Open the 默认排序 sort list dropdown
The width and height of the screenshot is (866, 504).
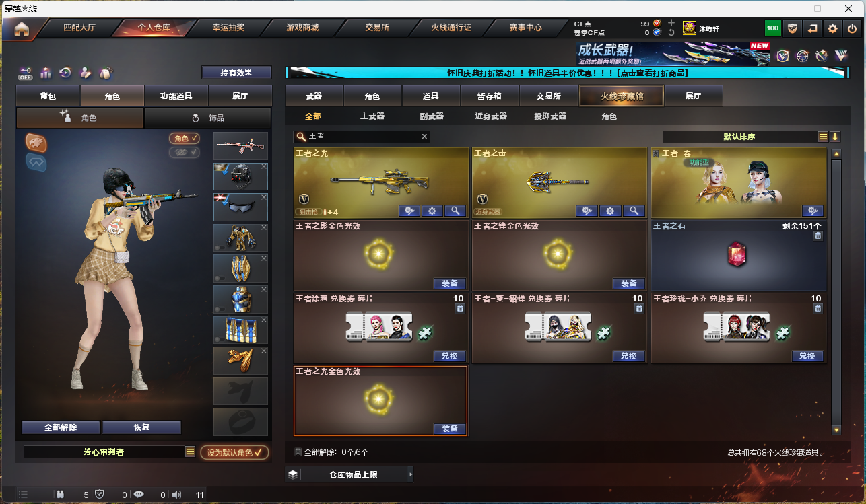[823, 137]
